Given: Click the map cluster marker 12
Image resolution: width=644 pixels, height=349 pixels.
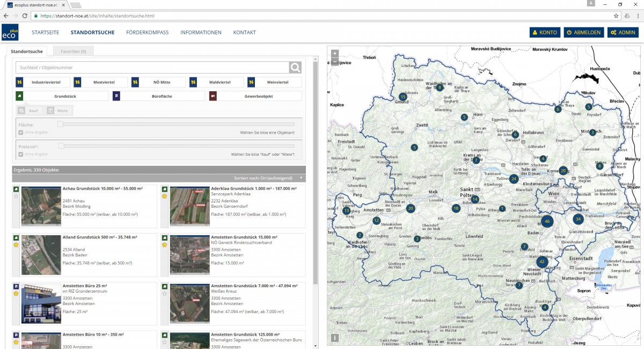Looking at the screenshot, I should coord(376,221).
